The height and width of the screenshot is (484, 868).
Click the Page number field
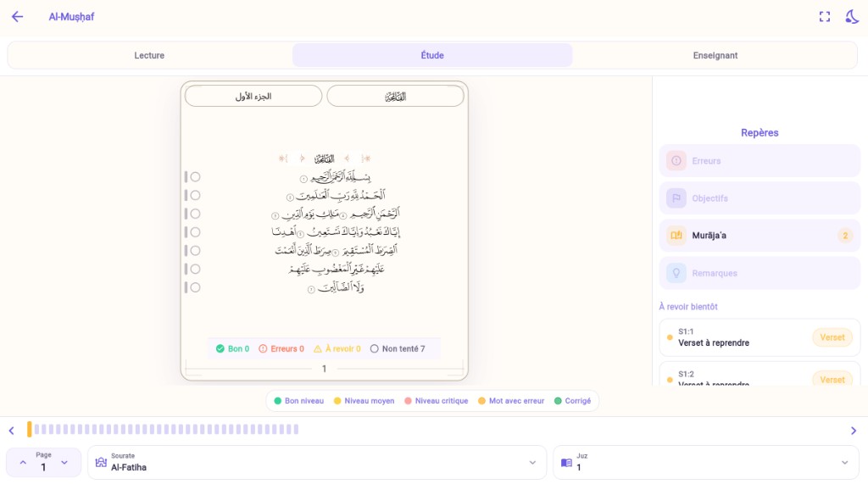click(x=43, y=463)
